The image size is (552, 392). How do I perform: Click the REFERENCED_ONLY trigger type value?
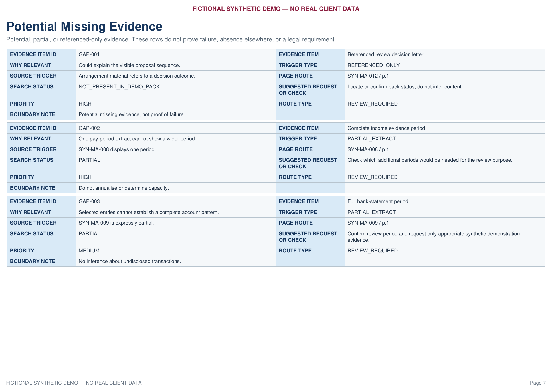pos(373,65)
